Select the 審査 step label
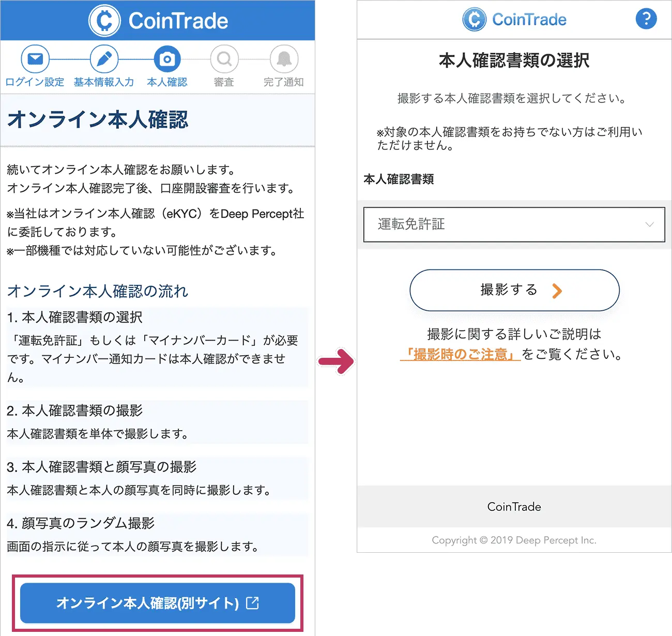This screenshot has height=636, width=672. tap(224, 82)
